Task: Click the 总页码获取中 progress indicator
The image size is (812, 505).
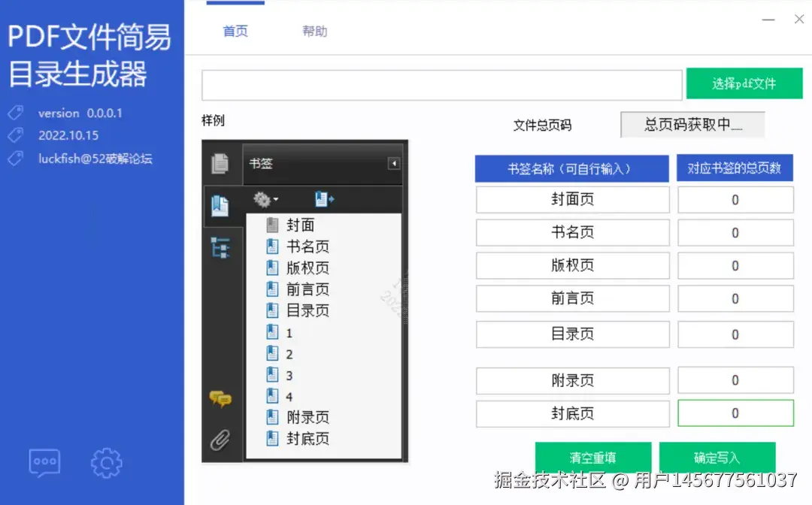Action: pyautogui.click(x=692, y=124)
